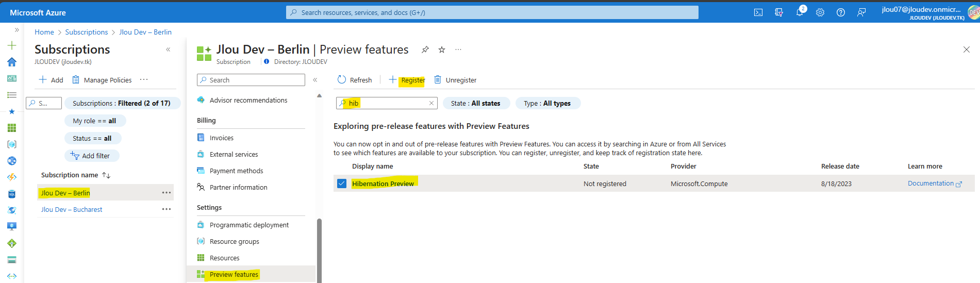Click the resource menu Search field

(x=251, y=80)
